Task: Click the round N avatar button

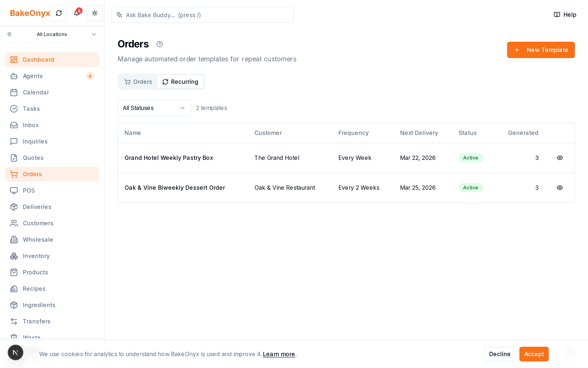Action: [x=15, y=352]
